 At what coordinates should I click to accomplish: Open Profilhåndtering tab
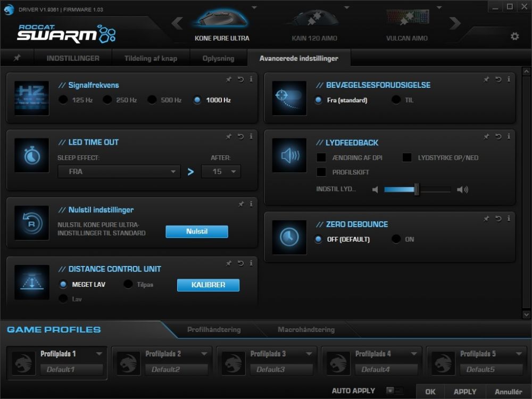(214, 329)
